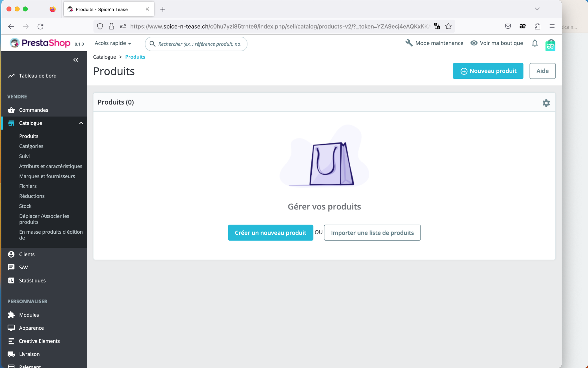Collapse the Catalogue menu section
The width and height of the screenshot is (588, 368).
(x=81, y=123)
